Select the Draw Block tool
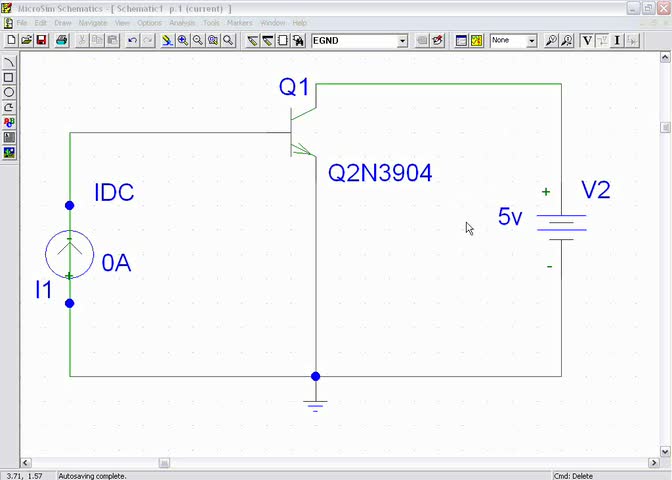The image size is (672, 480). (x=283, y=40)
